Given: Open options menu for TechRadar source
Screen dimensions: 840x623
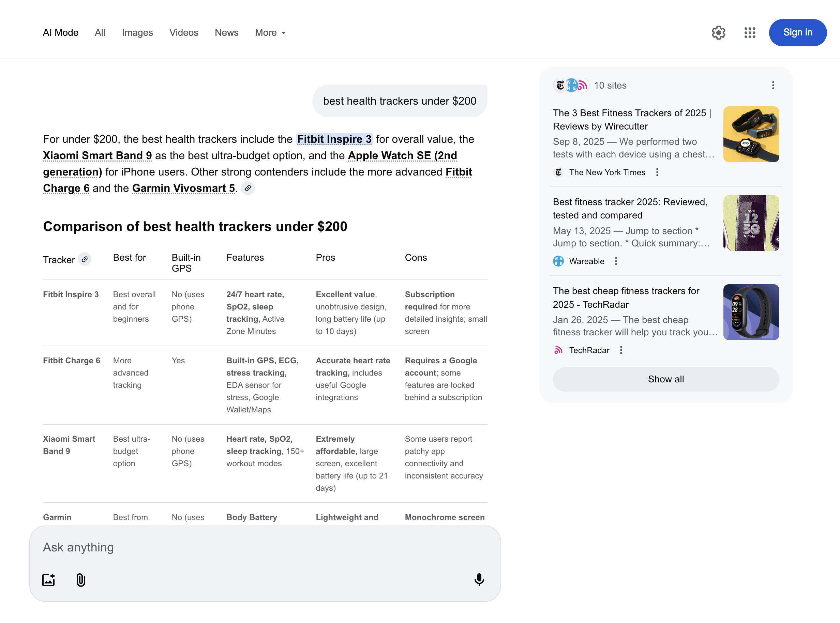Looking at the screenshot, I should tap(621, 350).
